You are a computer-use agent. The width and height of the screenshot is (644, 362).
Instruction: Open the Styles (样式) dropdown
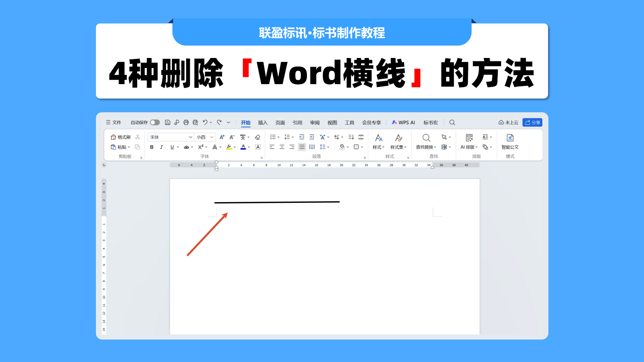pos(379,142)
